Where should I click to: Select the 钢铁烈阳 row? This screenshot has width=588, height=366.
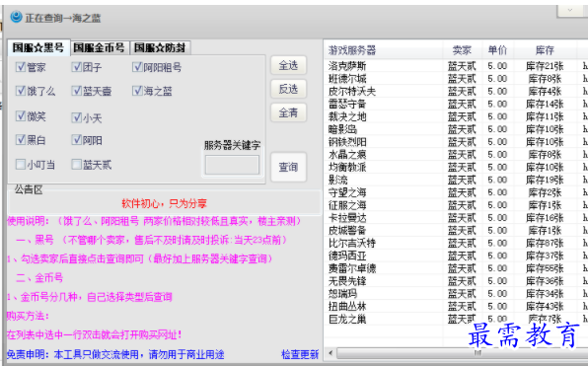tap(456, 142)
